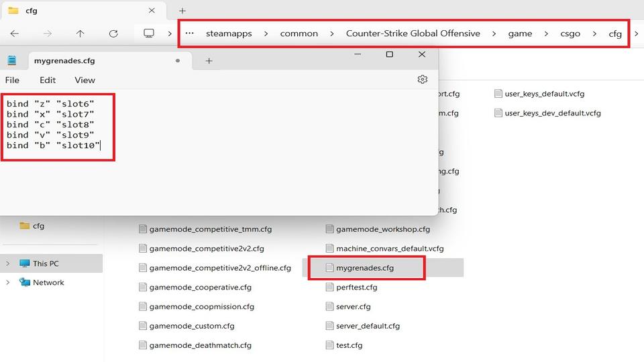Refresh the cfg folder view
Image resolution: width=644 pixels, height=362 pixels.
click(x=113, y=34)
